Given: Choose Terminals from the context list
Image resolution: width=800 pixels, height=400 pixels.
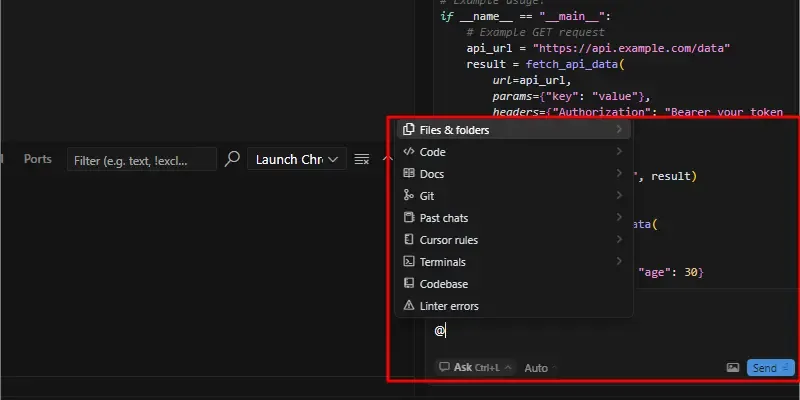Looking at the screenshot, I should click(514, 262).
